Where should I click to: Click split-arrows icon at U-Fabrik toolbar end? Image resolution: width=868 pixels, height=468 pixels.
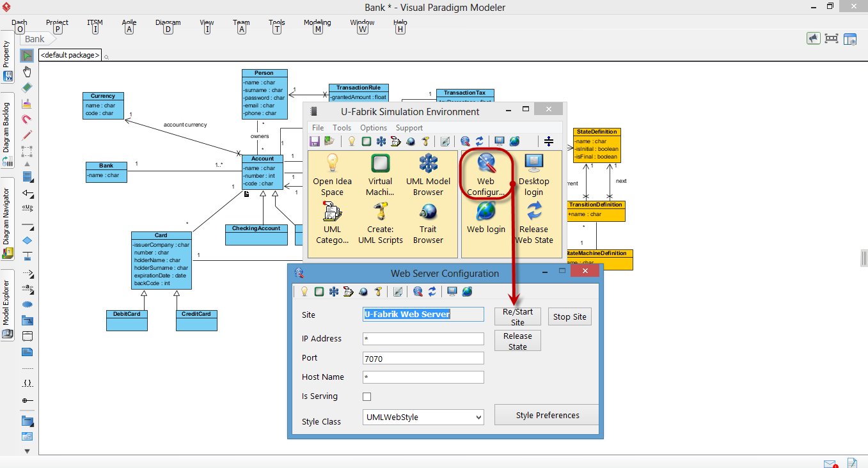[x=549, y=141]
